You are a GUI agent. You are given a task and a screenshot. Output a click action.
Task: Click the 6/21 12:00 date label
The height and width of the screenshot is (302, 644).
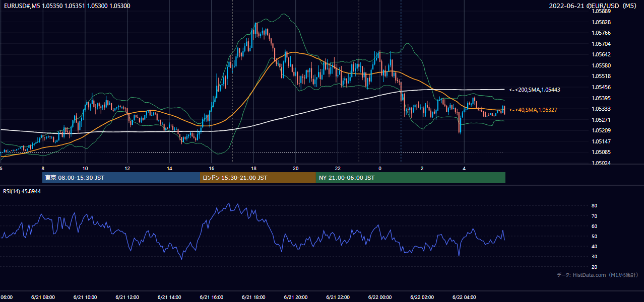127,297
